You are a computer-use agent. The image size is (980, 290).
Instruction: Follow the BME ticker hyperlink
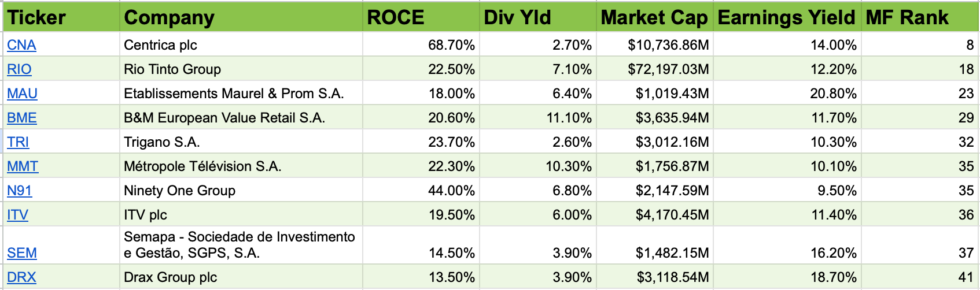(x=22, y=118)
